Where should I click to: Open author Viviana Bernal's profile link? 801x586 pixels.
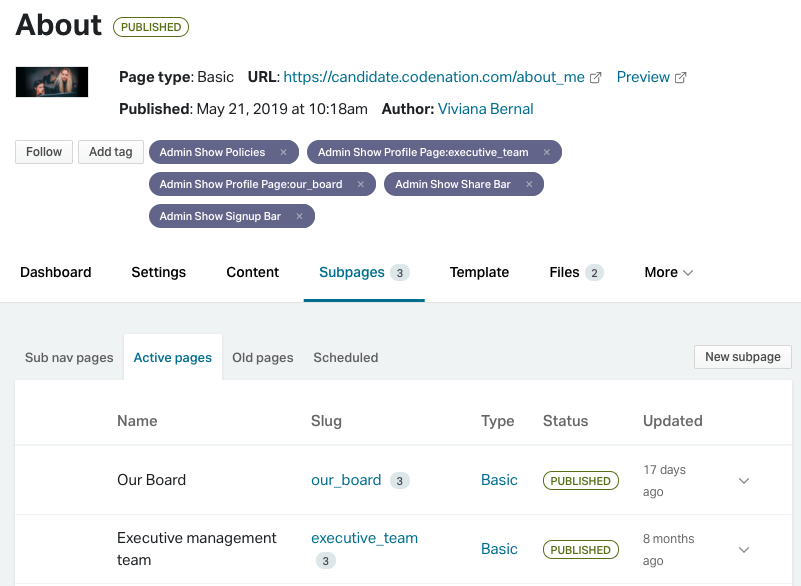click(x=485, y=109)
